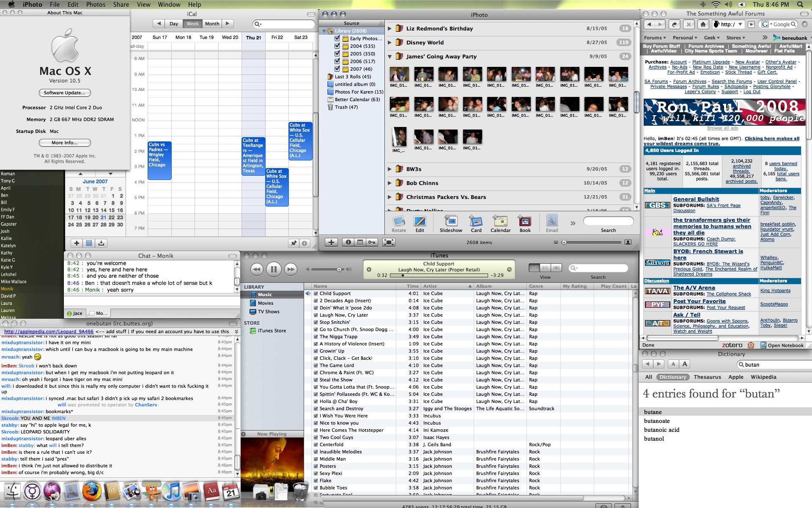The width and height of the screenshot is (812, 508).
Task: Add a new iPhoto album with plus button
Action: point(331,242)
